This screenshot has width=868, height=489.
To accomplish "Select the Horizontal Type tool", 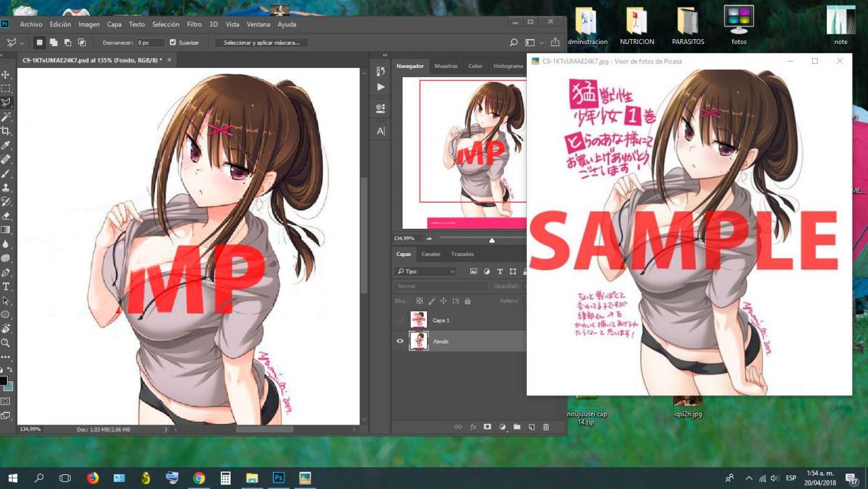I will click(6, 287).
